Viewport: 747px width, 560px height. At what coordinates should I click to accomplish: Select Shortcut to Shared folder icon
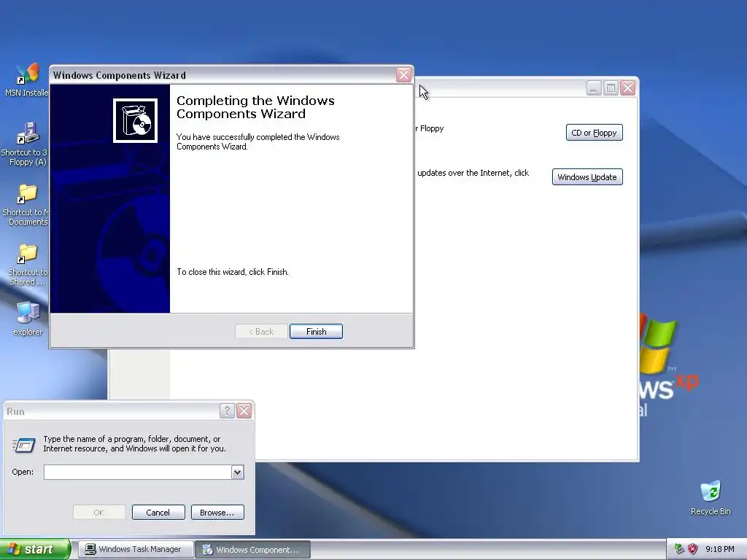point(27,265)
